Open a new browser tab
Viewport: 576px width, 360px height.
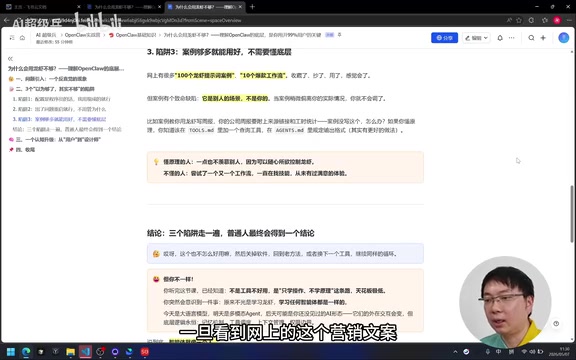(252, 7)
